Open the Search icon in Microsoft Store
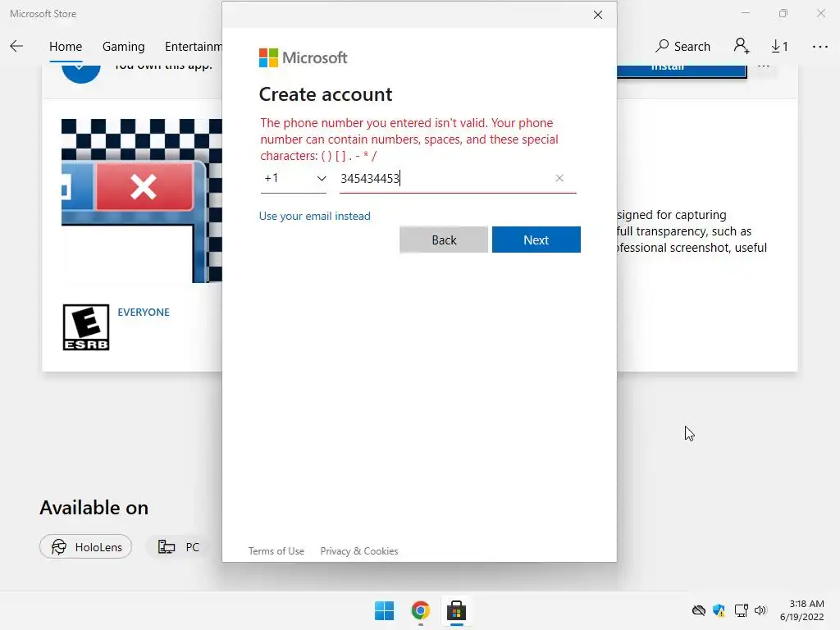Viewport: 840px width, 630px height. 683,46
